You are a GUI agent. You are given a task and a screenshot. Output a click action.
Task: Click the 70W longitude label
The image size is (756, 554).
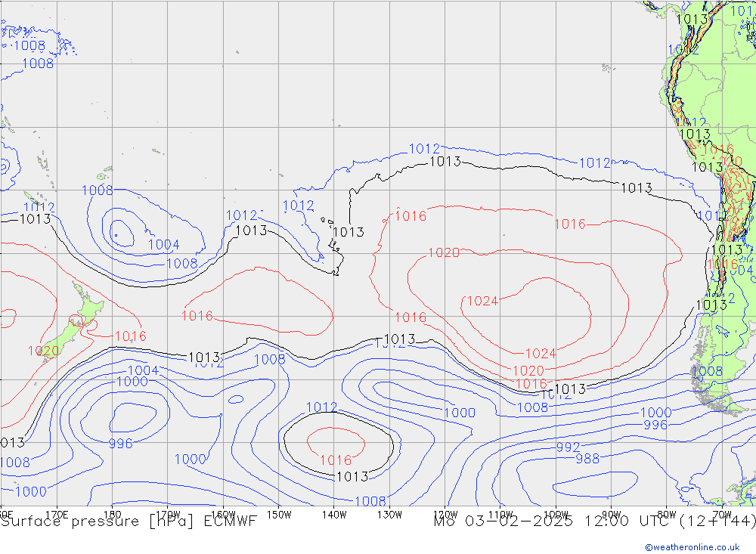tap(722, 515)
